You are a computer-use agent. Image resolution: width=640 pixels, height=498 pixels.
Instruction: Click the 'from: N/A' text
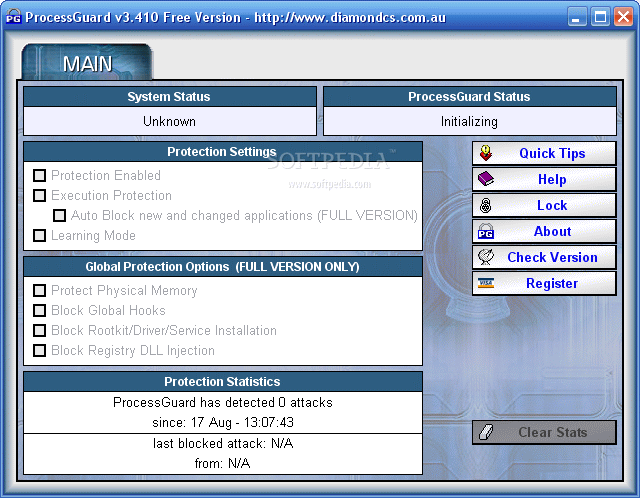[x=222, y=463]
